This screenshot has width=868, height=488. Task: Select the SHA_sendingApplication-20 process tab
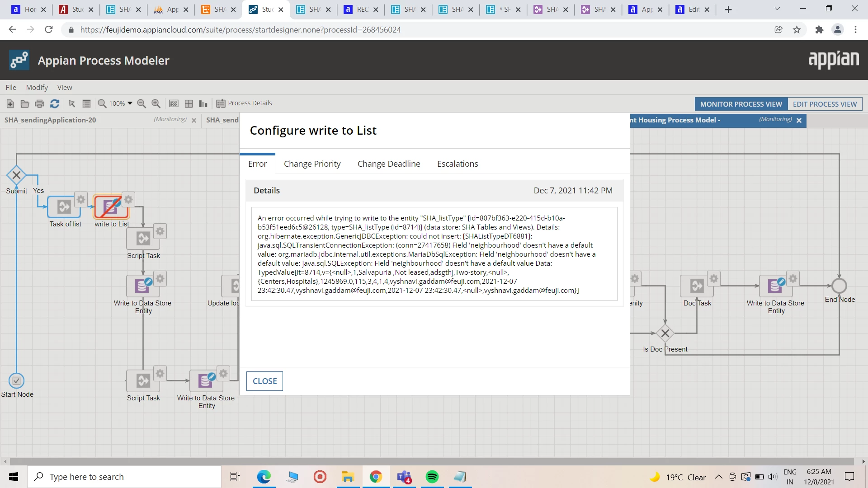click(x=50, y=120)
